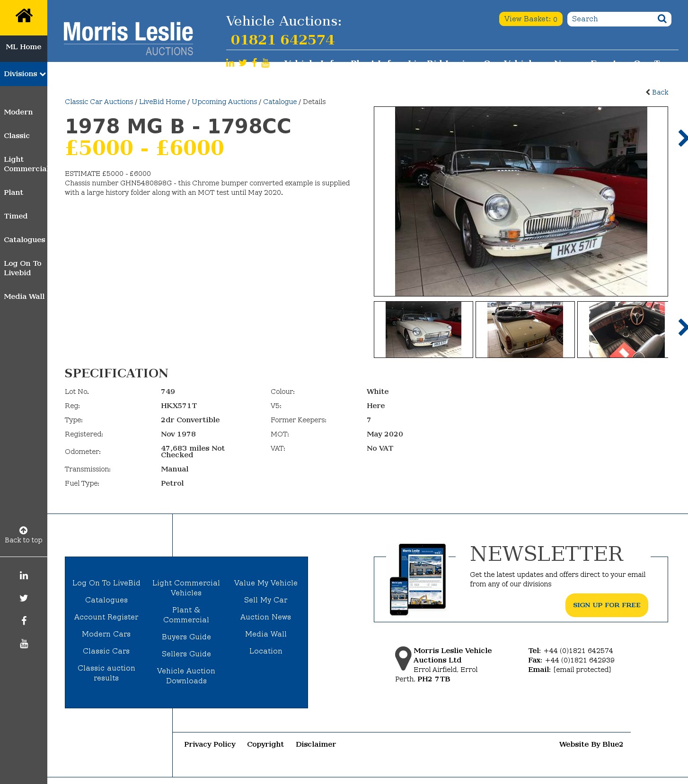Open Sellers Guide footer link

click(x=186, y=654)
